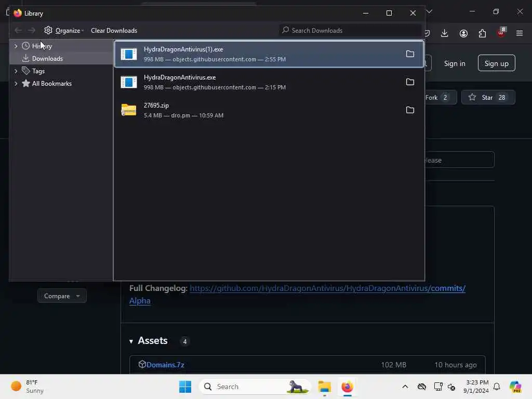Click the uBlock extension icon with badge
This screenshot has height=399, width=532.
[x=501, y=32]
